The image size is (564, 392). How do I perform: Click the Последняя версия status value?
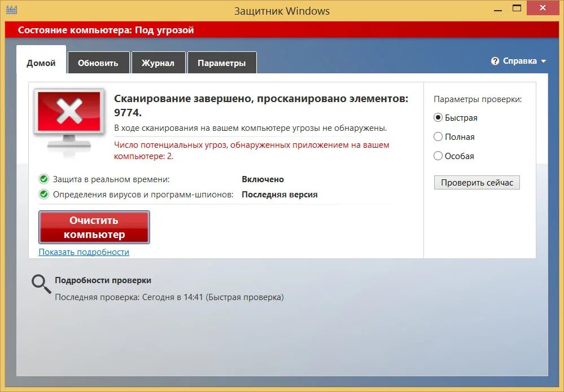coord(279,195)
